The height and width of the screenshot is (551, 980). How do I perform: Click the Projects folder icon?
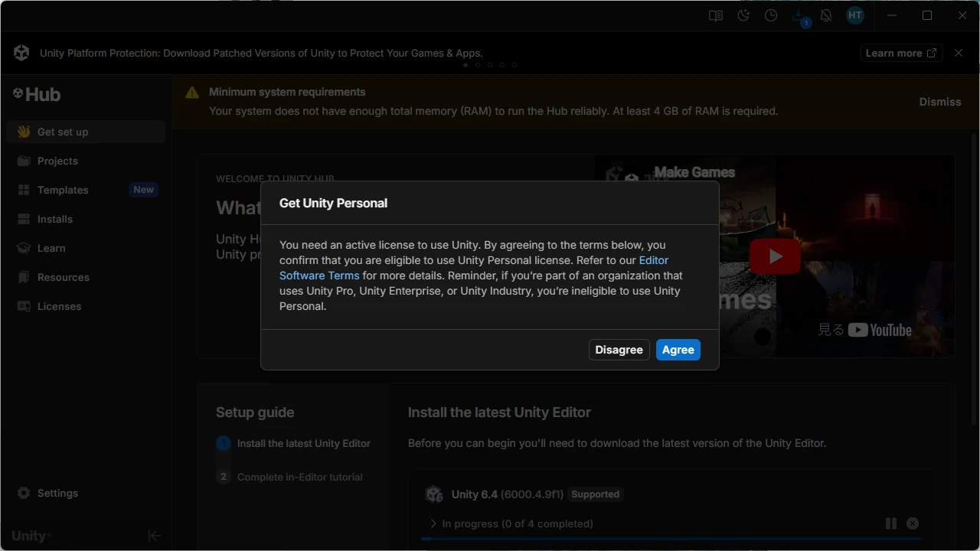pyautogui.click(x=24, y=161)
